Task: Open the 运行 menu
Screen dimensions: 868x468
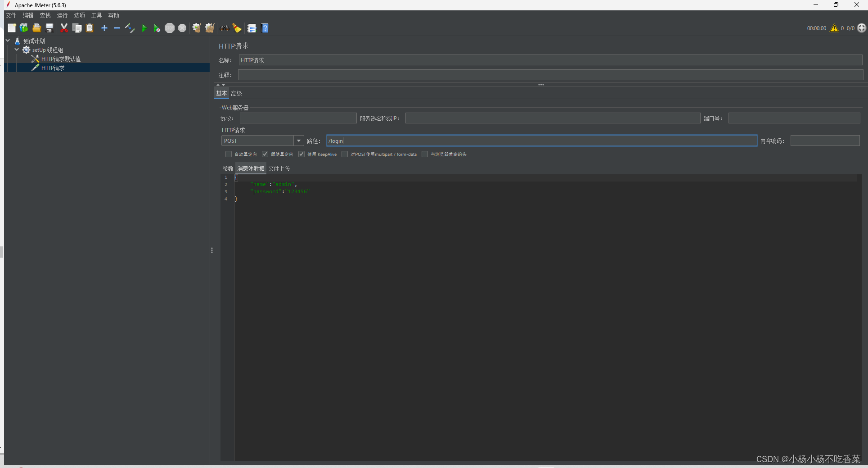Action: (x=62, y=15)
